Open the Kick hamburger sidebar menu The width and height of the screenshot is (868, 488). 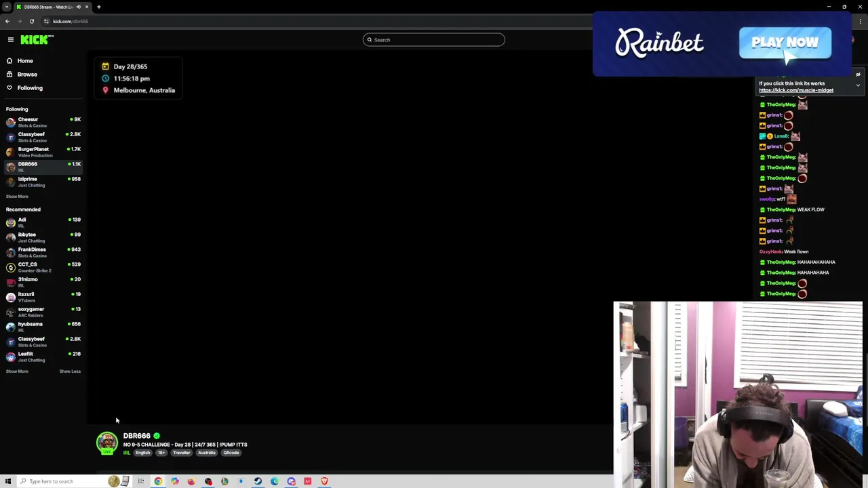(x=11, y=40)
